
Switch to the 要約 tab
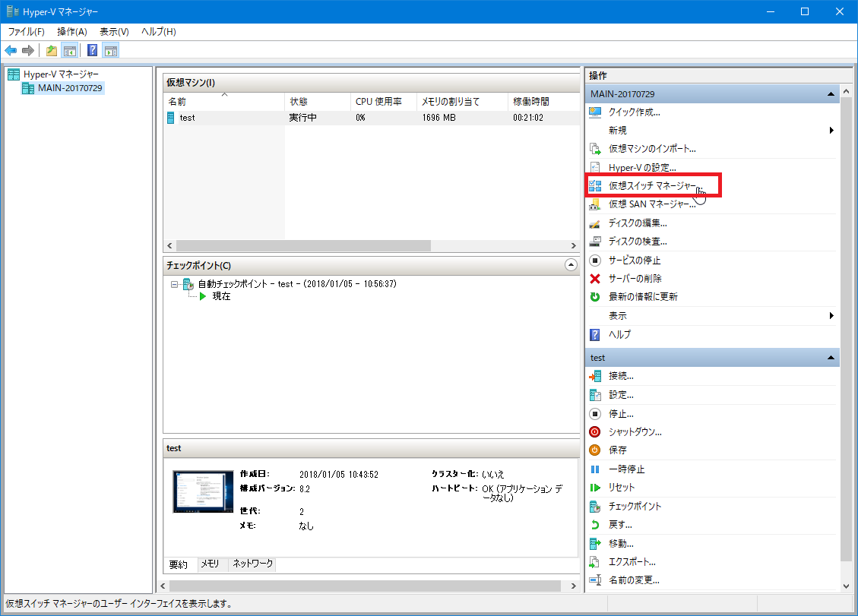(x=179, y=564)
